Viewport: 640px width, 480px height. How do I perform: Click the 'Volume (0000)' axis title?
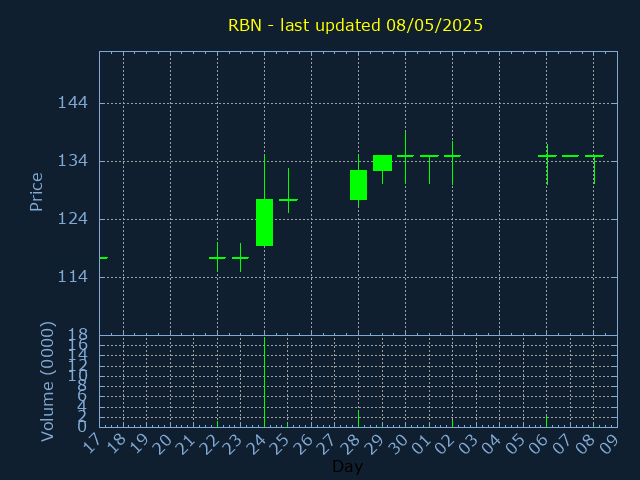tap(47, 381)
